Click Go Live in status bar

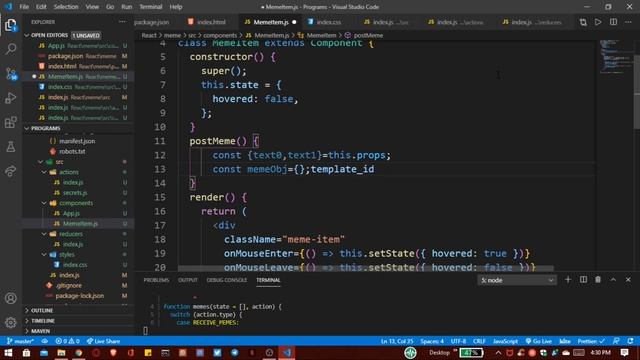pyautogui.click(x=538, y=341)
